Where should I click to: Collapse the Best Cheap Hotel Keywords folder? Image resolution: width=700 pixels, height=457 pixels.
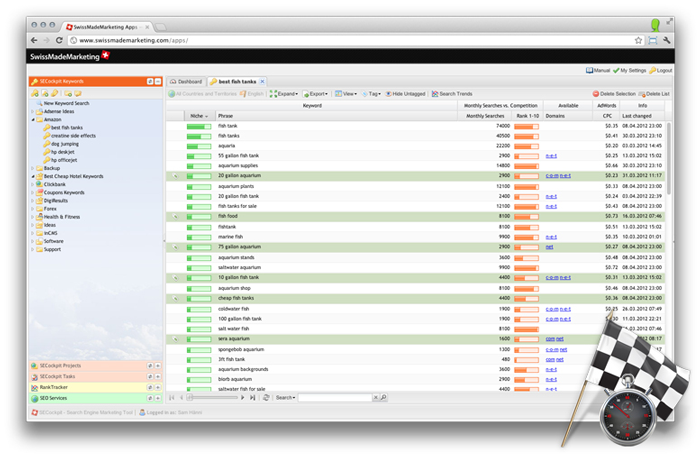(33, 176)
